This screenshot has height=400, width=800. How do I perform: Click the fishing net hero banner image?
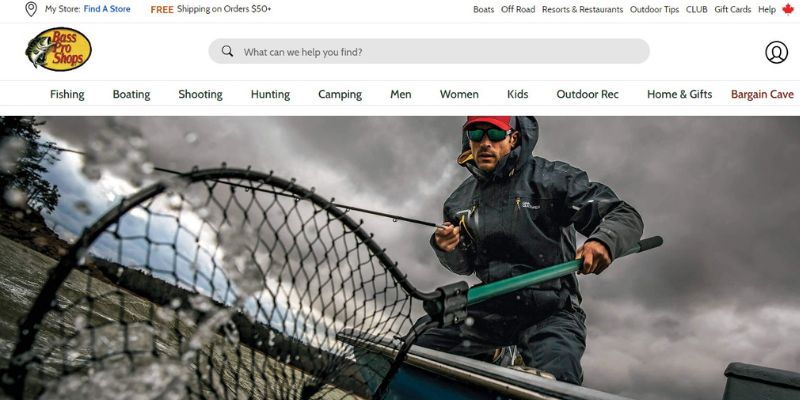400,258
